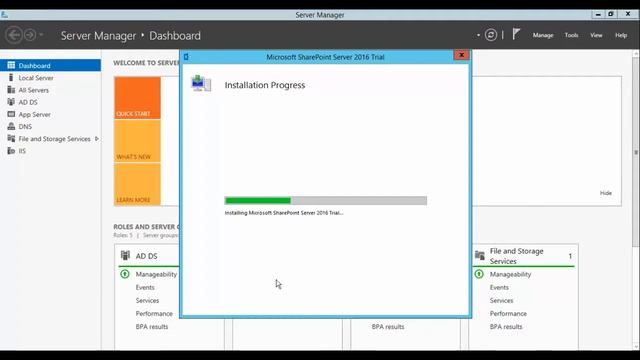Open the Tools menu
The width and height of the screenshot is (640, 360).
571,36
